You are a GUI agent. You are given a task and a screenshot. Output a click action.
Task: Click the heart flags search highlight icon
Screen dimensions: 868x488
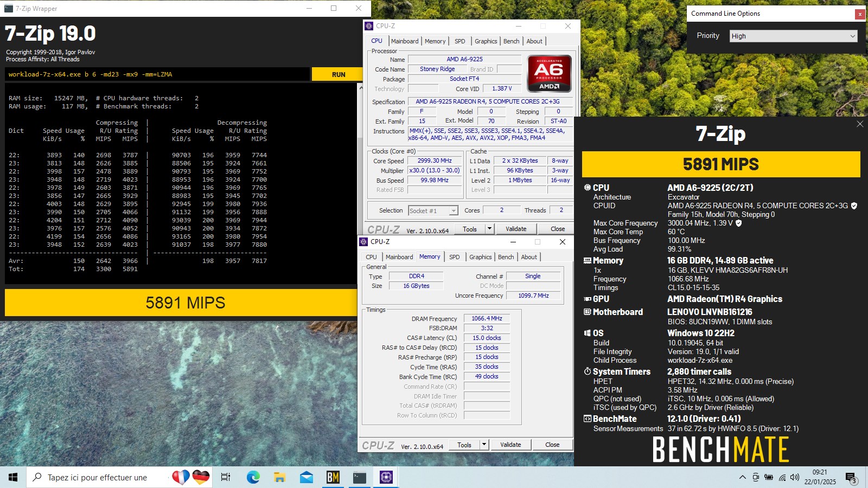pyautogui.click(x=191, y=477)
